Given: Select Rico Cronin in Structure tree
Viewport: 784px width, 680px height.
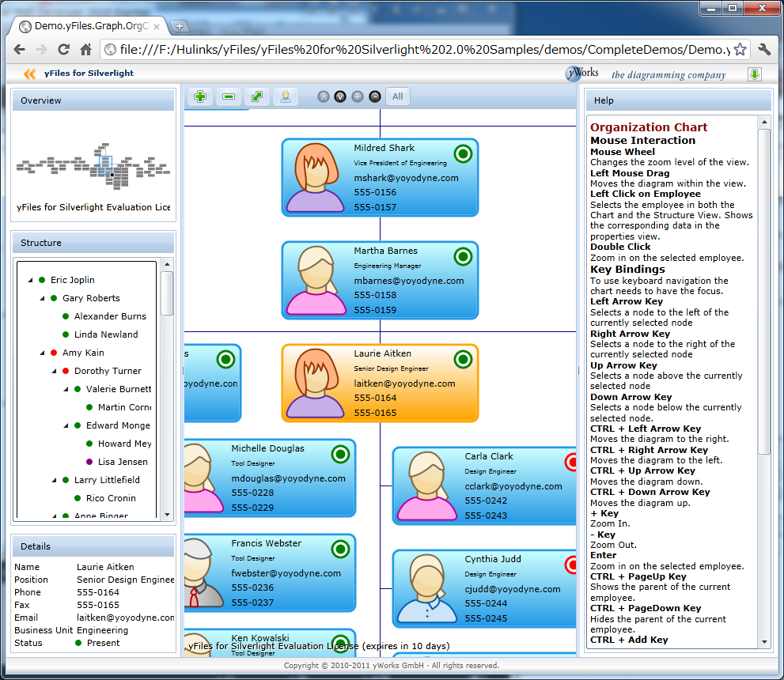Looking at the screenshot, I should [x=111, y=498].
